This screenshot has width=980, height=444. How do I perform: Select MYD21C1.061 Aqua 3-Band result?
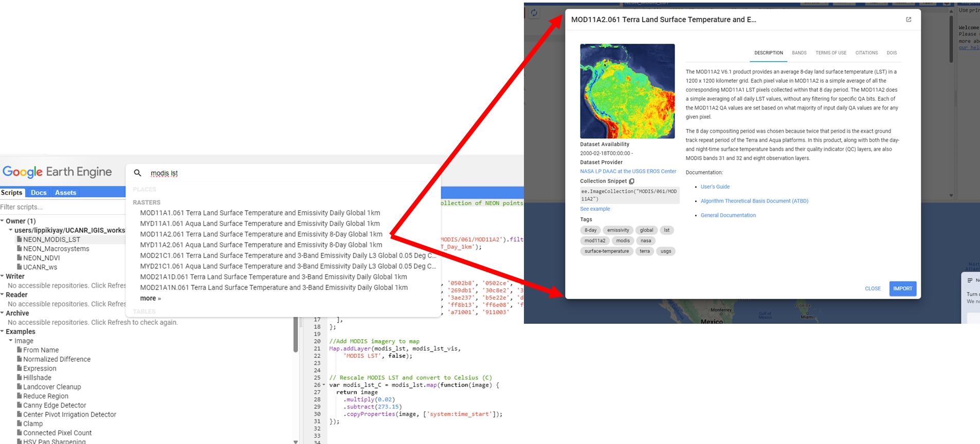pyautogui.click(x=288, y=267)
